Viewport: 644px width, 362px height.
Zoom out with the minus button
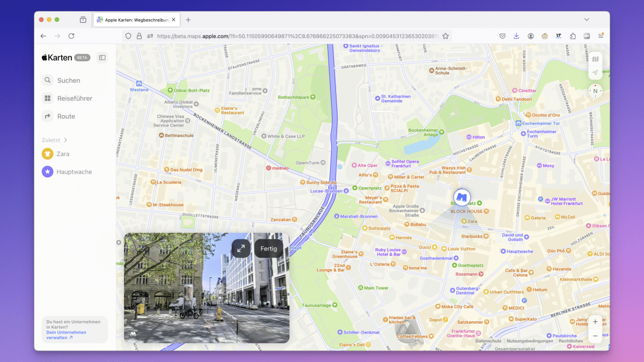(x=595, y=336)
